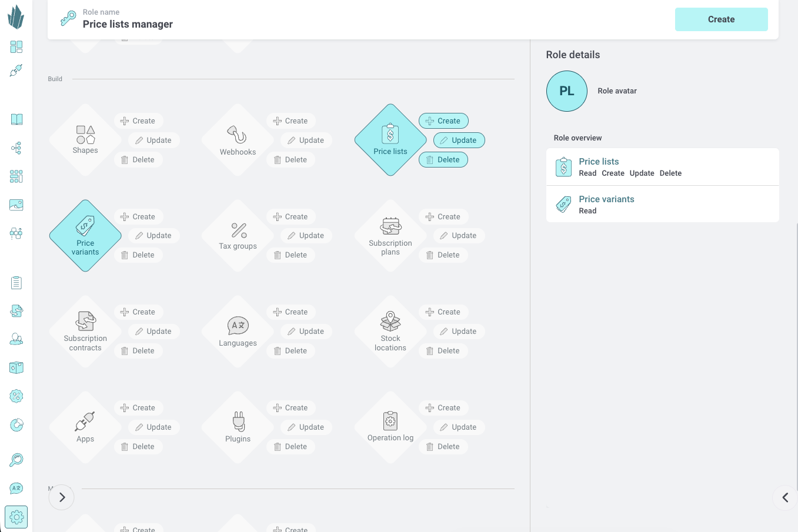
Task: Click the Create role button
Action: (x=722, y=19)
